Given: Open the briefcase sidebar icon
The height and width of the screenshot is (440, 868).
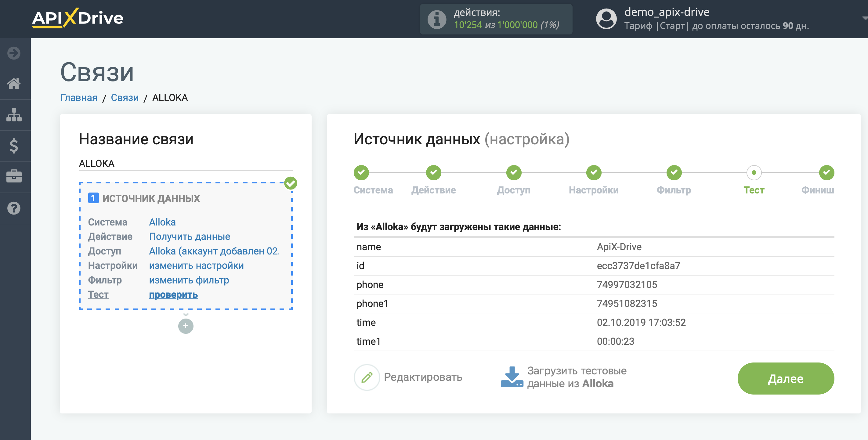Looking at the screenshot, I should (14, 177).
